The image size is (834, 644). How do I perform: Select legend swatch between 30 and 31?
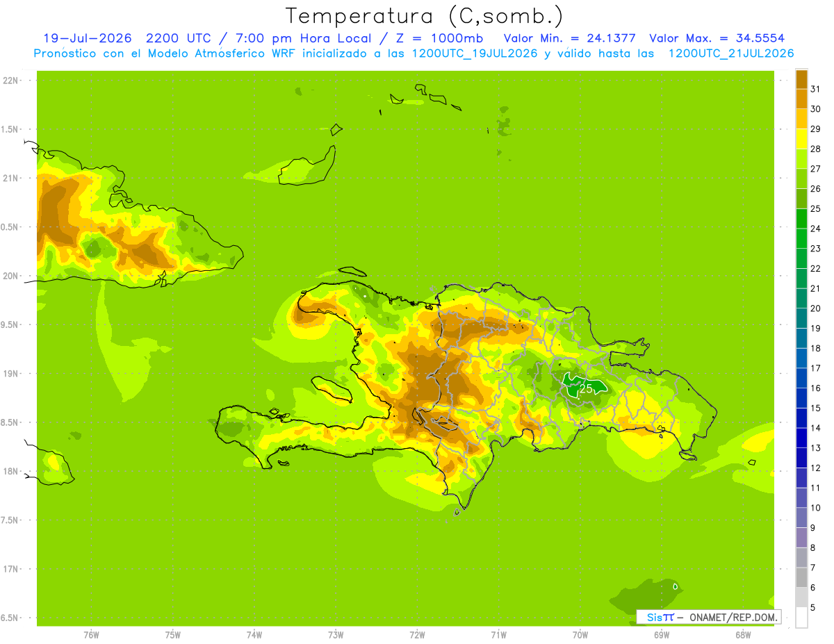801,98
